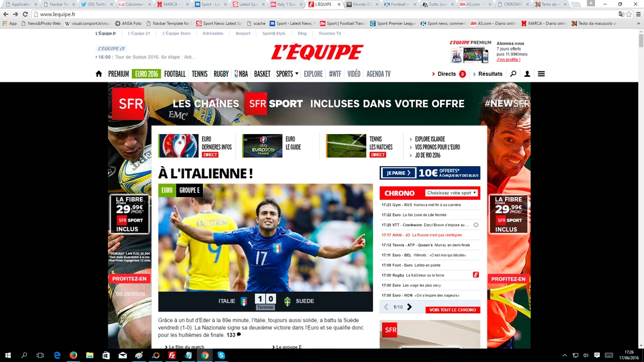Open FileZilla from taskbar

coord(172,355)
